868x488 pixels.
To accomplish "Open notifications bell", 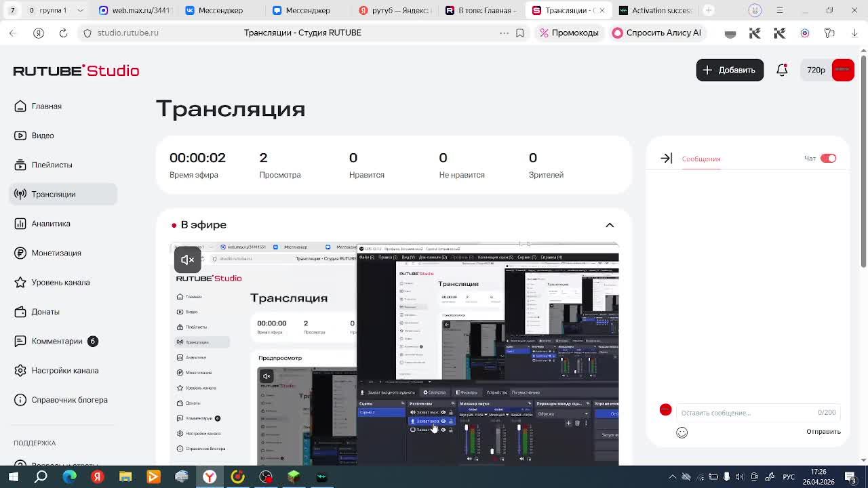I will pos(782,70).
